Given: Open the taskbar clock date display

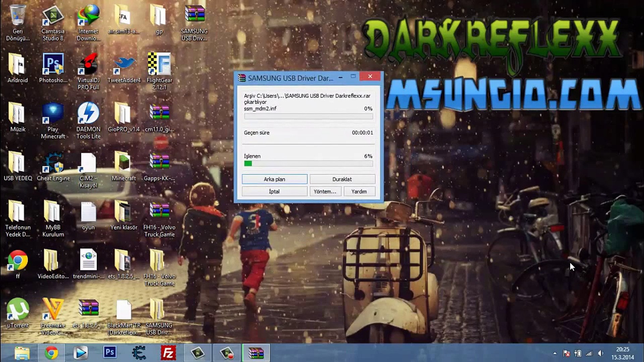Looking at the screenshot, I should [622, 353].
